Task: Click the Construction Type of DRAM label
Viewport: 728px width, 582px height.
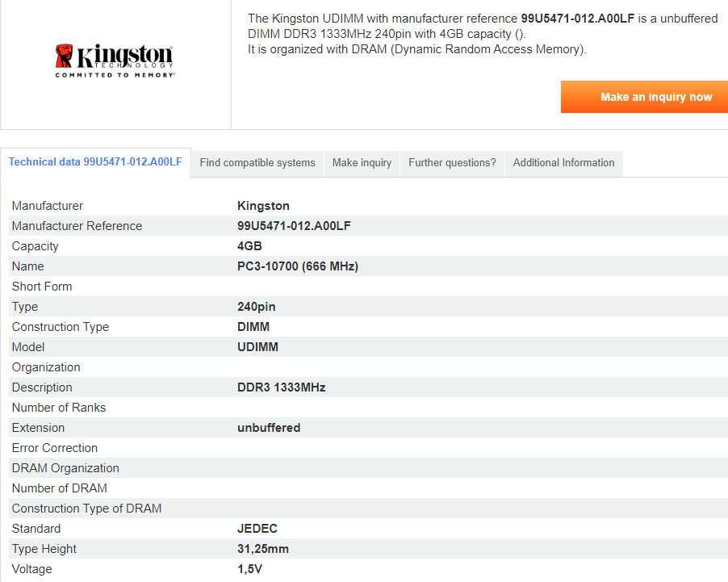Action: [87, 509]
